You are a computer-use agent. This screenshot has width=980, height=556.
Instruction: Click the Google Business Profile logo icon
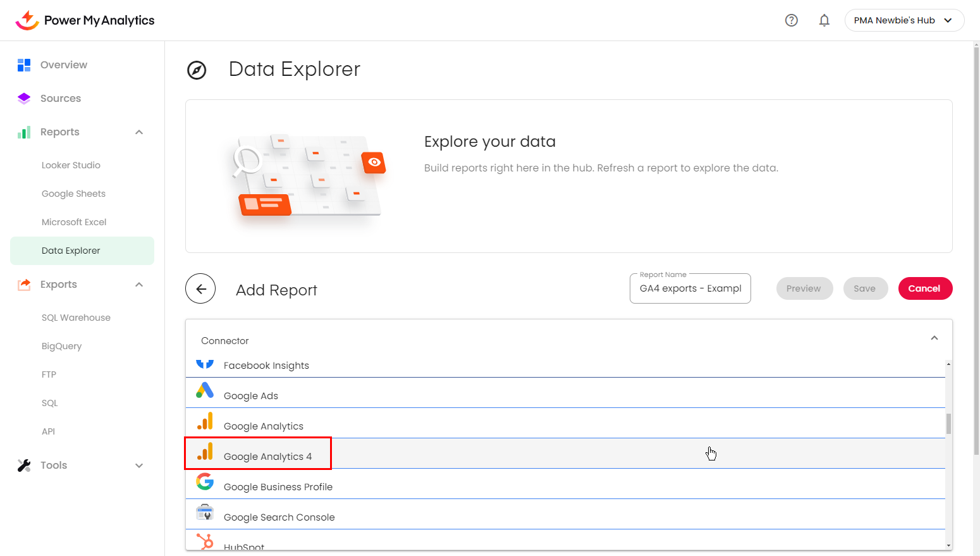pos(205,482)
